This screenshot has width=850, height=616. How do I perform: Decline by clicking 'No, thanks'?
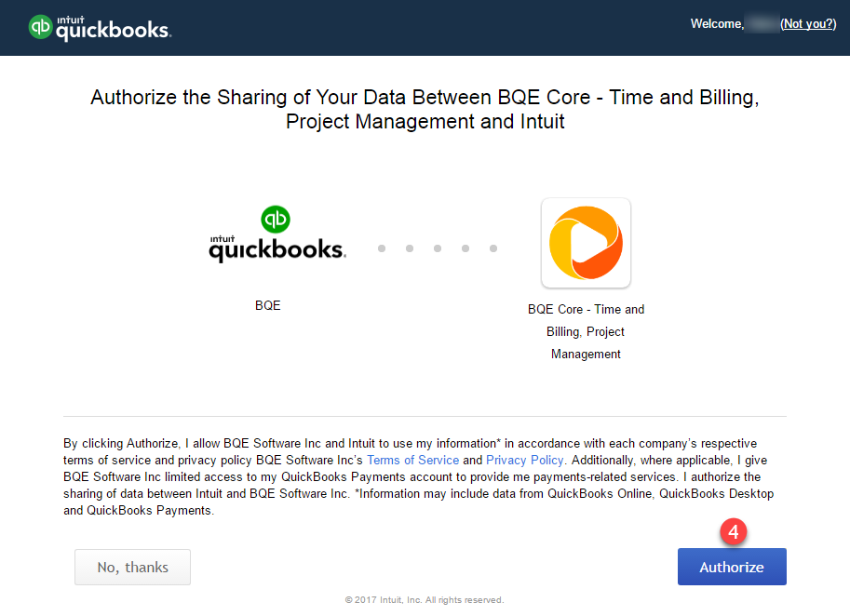pos(132,566)
